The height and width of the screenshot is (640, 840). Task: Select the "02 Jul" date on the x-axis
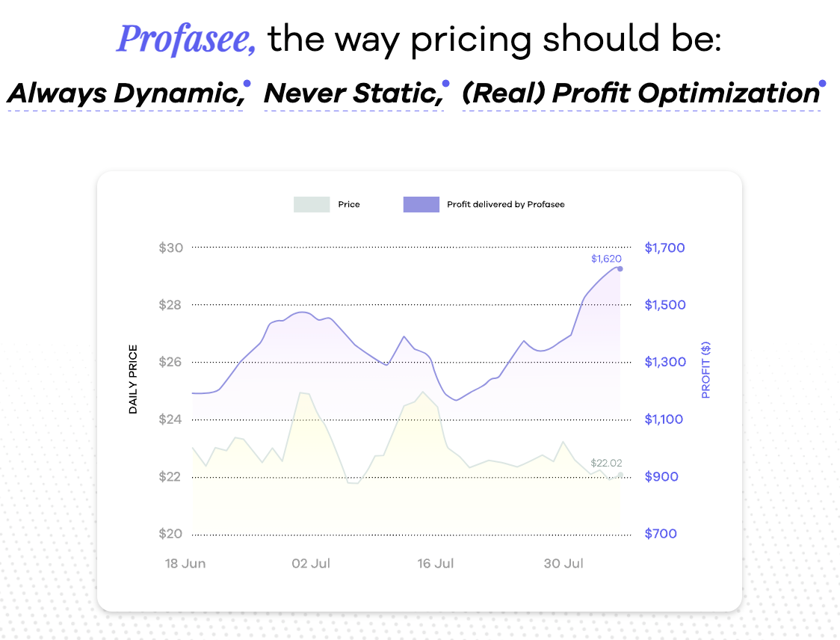311,563
